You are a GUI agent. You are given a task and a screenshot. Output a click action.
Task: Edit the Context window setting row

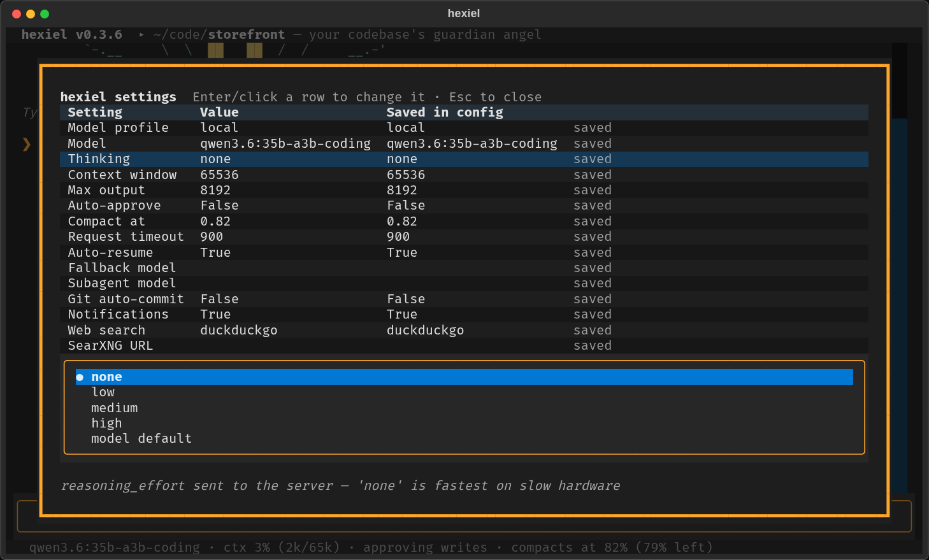[464, 175]
